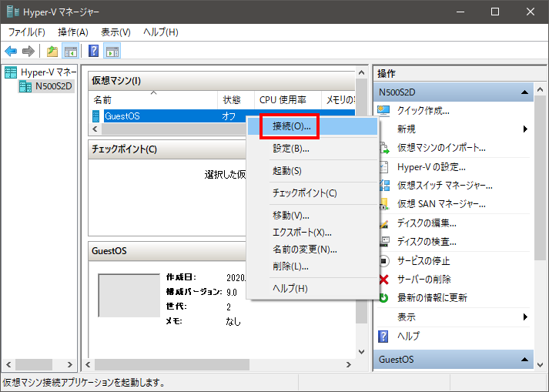
Task: Click the ヘルプ question mark icon in actions pane
Action: (383, 337)
